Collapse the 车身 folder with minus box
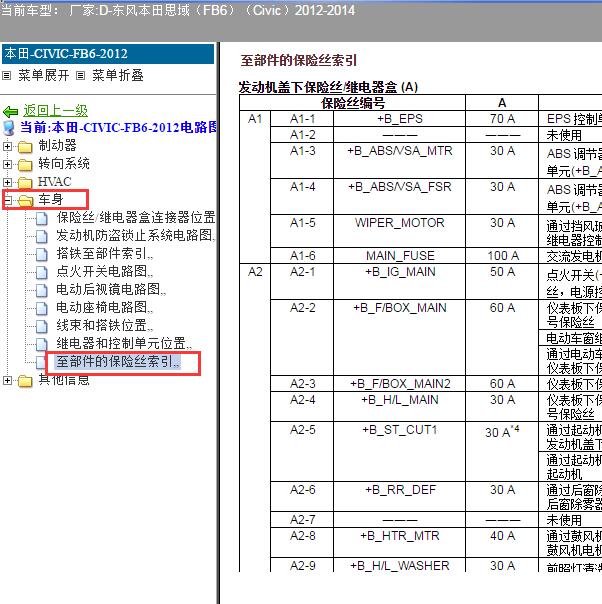The height and width of the screenshot is (604, 602). [7, 200]
